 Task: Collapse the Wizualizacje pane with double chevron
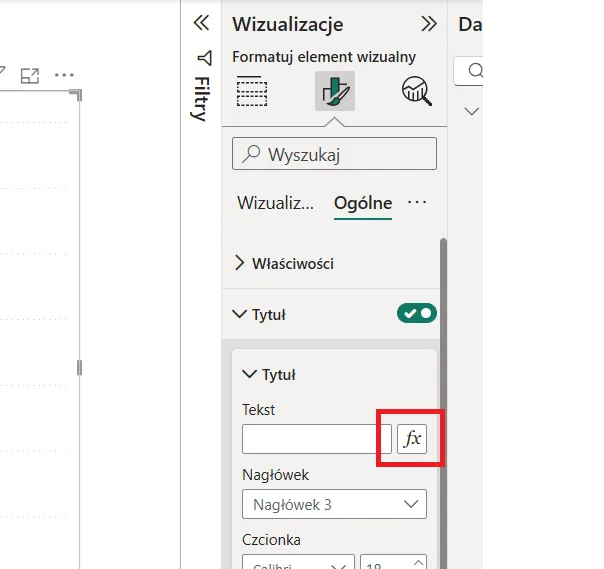click(428, 24)
